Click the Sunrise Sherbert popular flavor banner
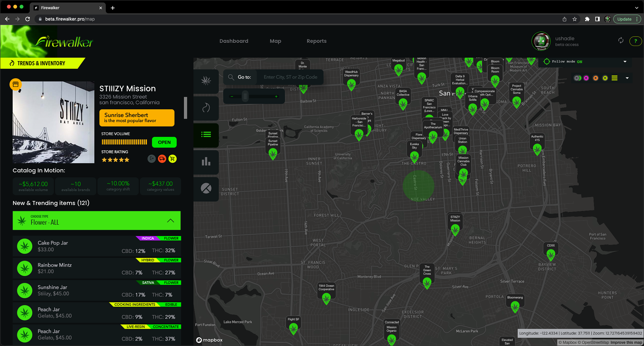 pos(137,118)
